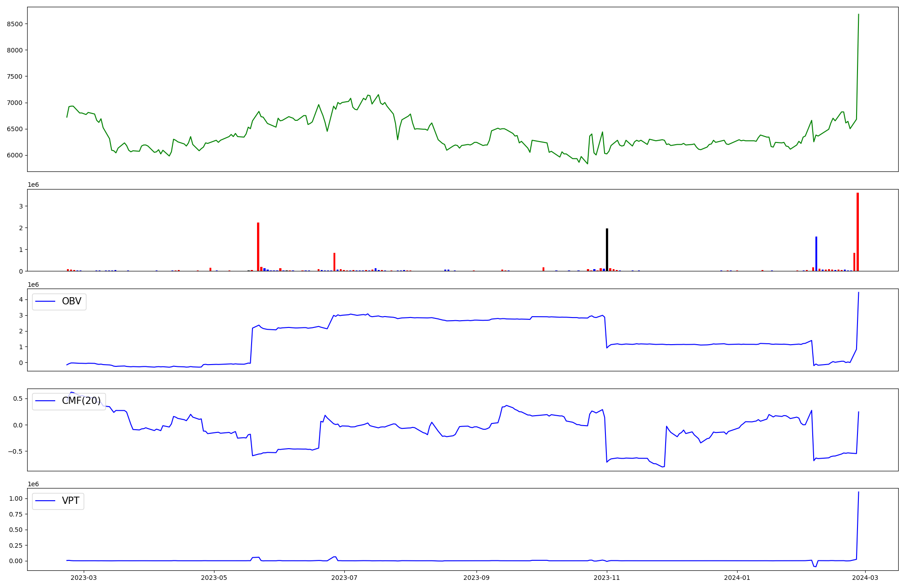Click the 1e6 multiplier above VPT chart
The height and width of the screenshot is (588, 905).
[x=33, y=484]
